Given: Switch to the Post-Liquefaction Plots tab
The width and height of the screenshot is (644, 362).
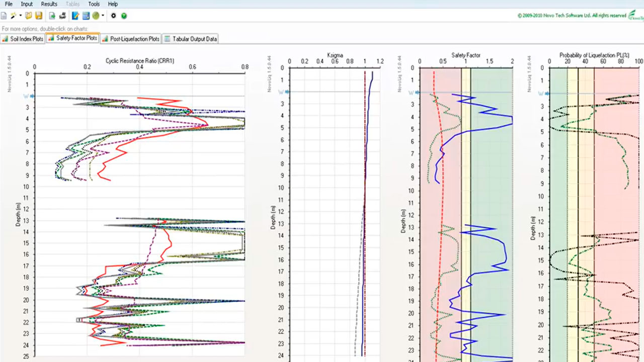Looking at the screenshot, I should coord(131,39).
